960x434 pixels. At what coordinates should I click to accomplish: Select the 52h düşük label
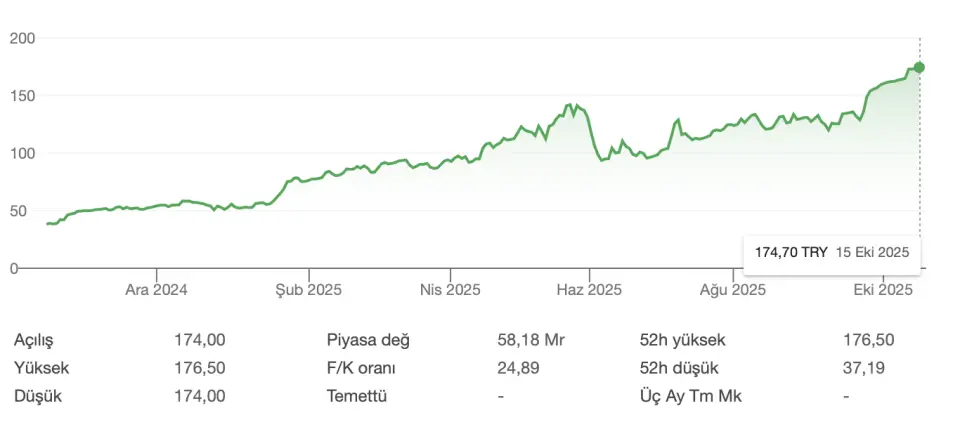pyautogui.click(x=678, y=368)
